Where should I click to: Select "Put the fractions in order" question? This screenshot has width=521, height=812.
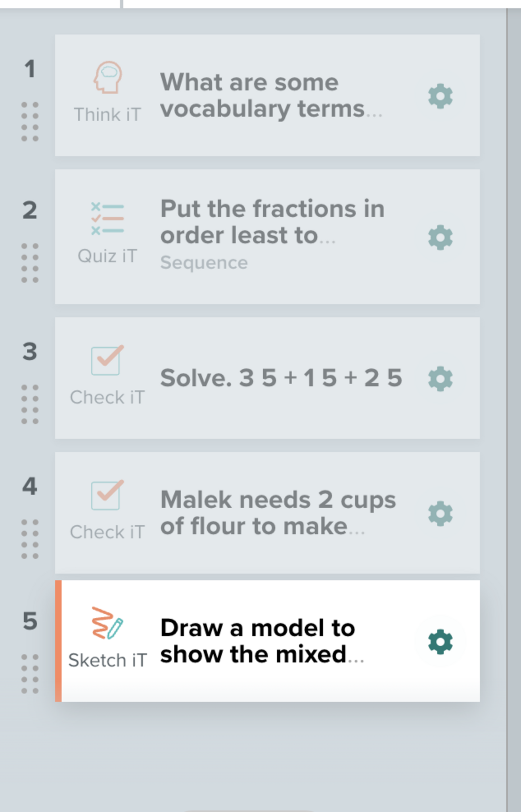coord(272,222)
